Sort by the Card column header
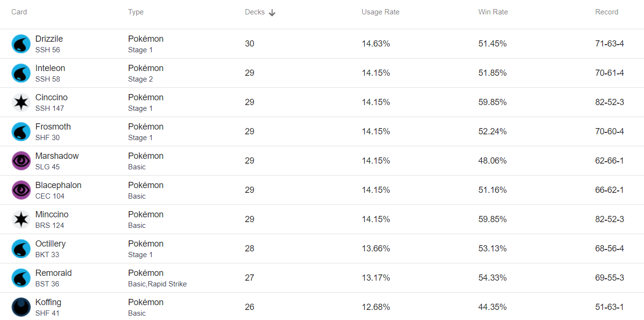Image resolution: width=644 pixels, height=320 pixels. point(19,12)
